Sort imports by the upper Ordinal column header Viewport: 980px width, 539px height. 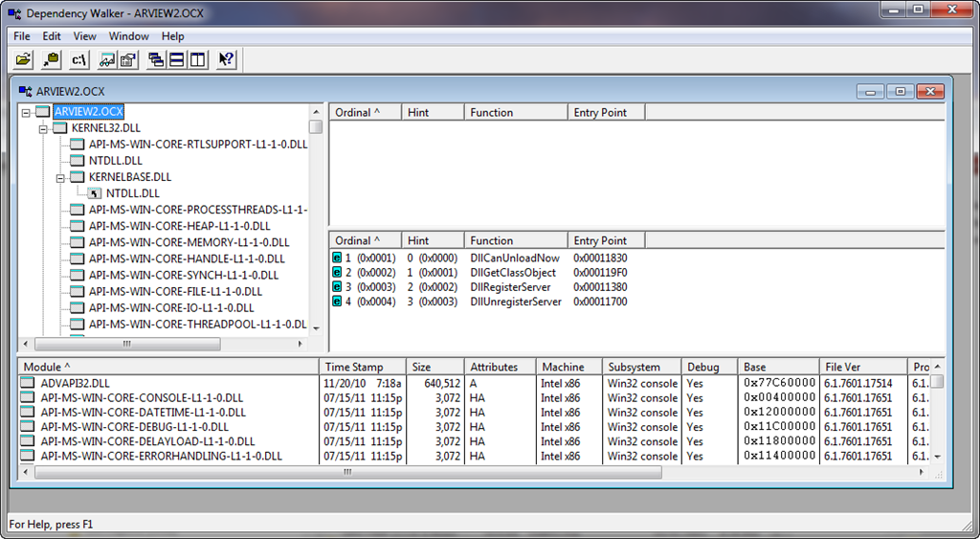click(x=366, y=113)
